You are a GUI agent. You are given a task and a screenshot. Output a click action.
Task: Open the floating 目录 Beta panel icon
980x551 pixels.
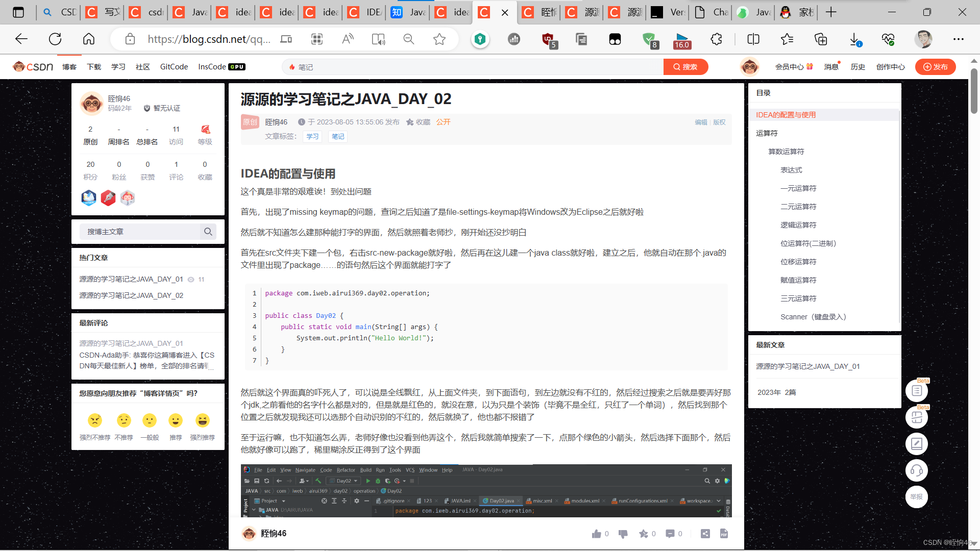pos(917,390)
